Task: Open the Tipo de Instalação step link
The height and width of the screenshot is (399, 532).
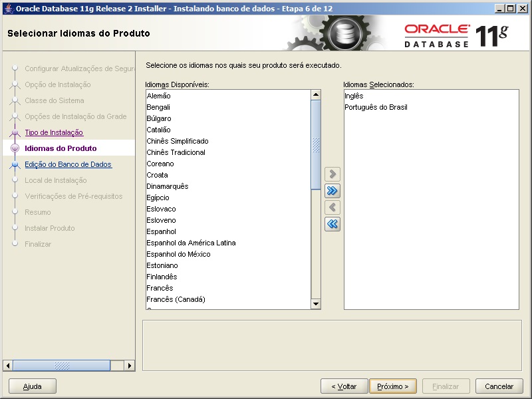Action: 54,132
